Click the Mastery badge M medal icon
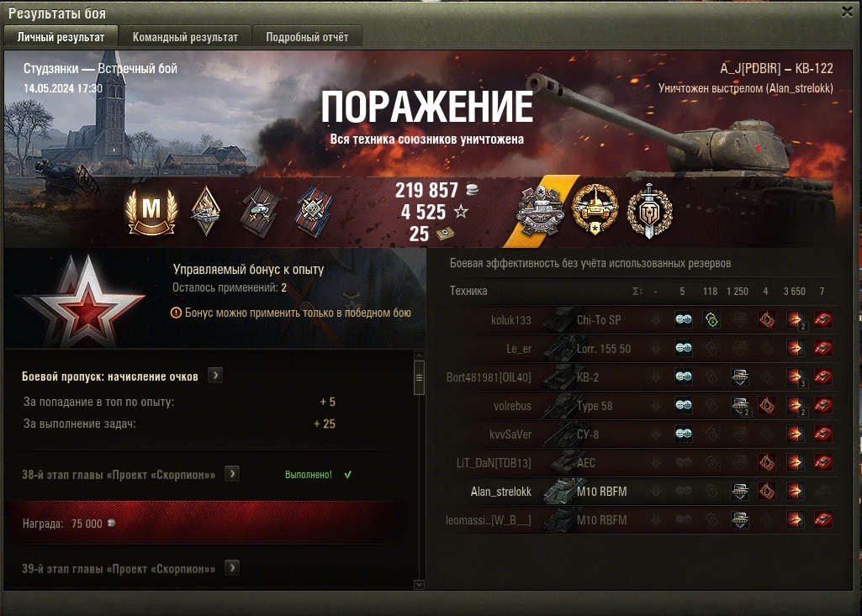Image resolution: width=862 pixels, height=616 pixels. [x=151, y=212]
